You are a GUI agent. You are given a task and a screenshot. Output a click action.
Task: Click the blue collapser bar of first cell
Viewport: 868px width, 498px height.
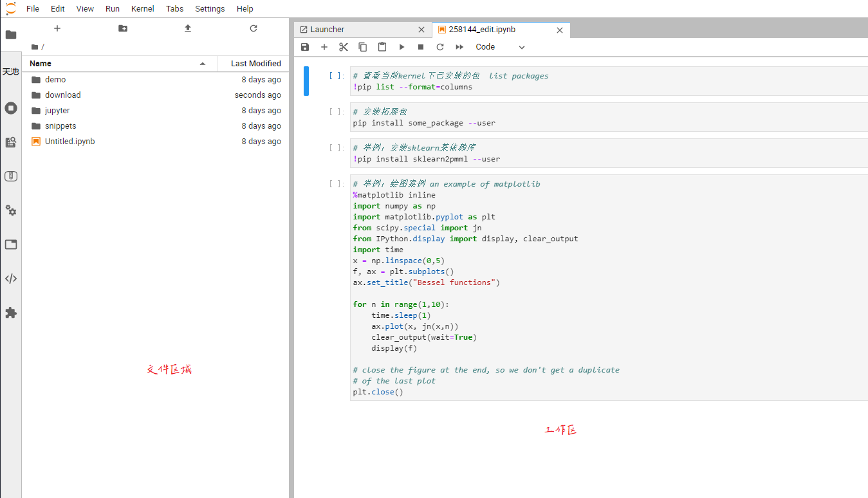[x=306, y=81]
